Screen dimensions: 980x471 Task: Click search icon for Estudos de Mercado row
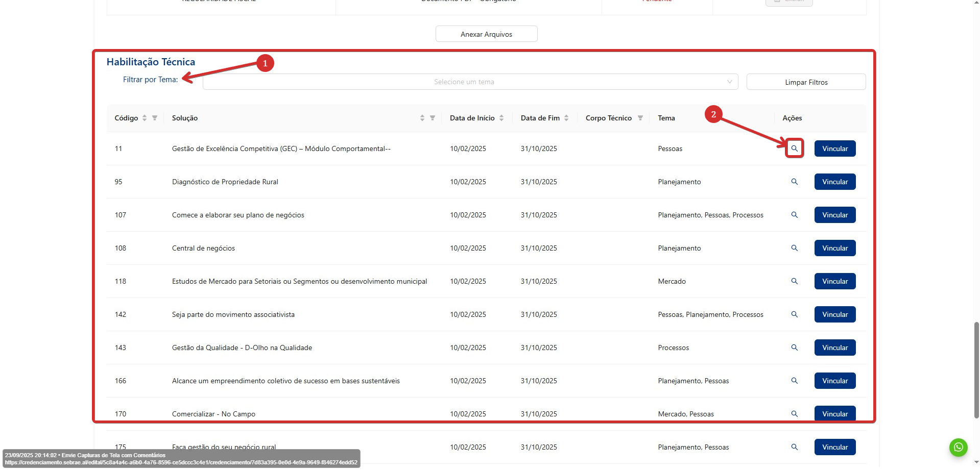point(794,281)
